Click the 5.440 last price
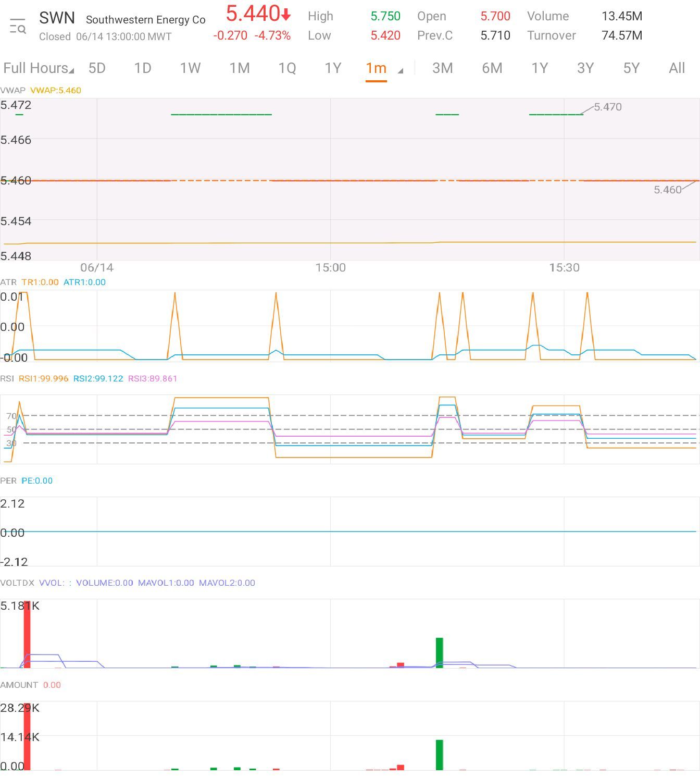The height and width of the screenshot is (777, 700). (x=253, y=14)
